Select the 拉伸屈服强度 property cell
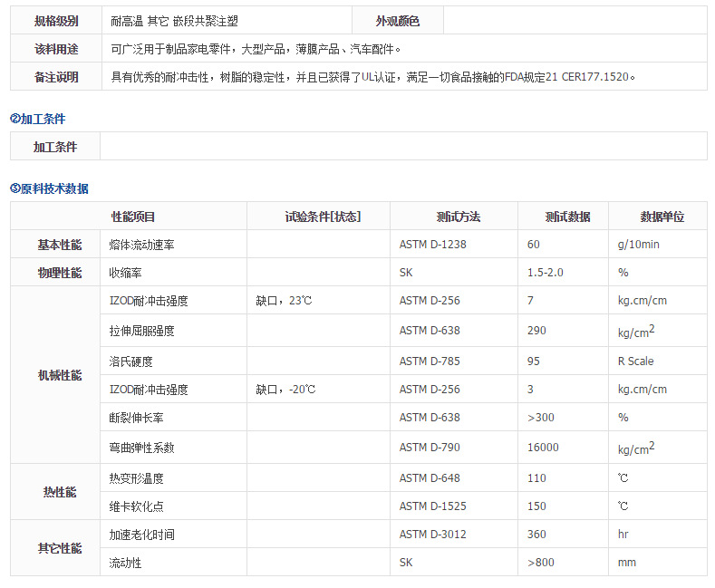This screenshot has width=715, height=588. tap(174, 331)
